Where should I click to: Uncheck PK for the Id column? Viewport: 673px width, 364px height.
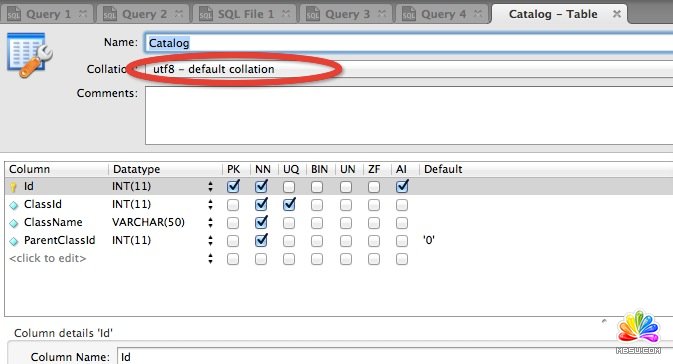tap(233, 186)
